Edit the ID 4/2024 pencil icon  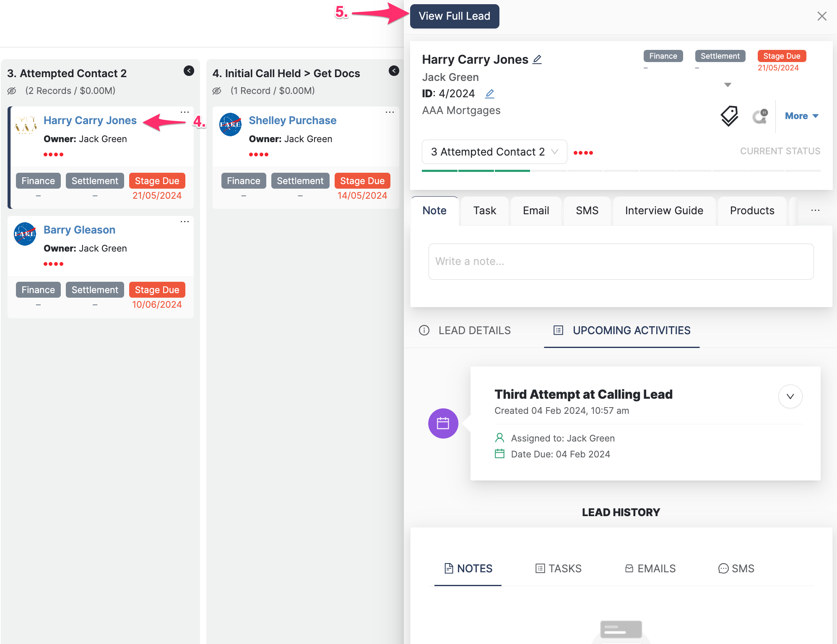(x=489, y=93)
